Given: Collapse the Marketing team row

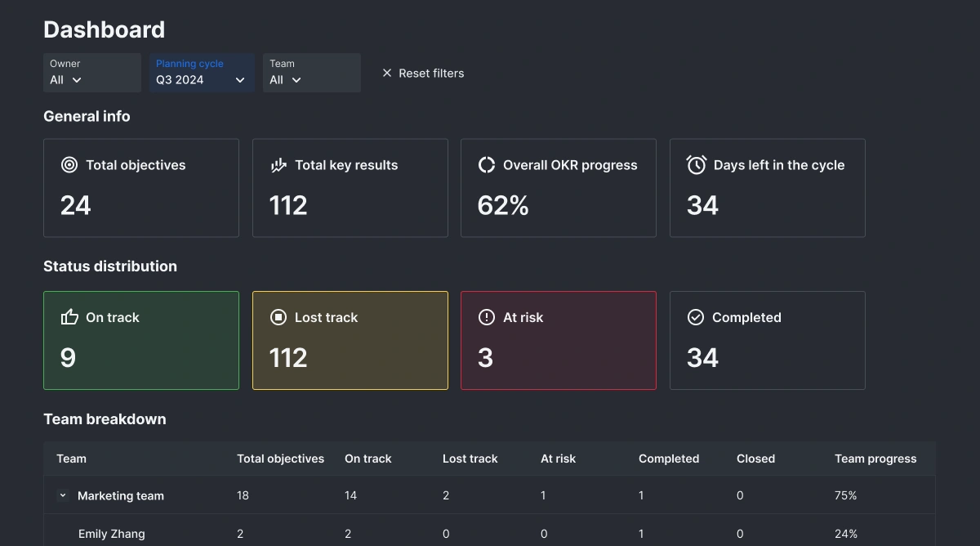Looking at the screenshot, I should pyautogui.click(x=62, y=495).
